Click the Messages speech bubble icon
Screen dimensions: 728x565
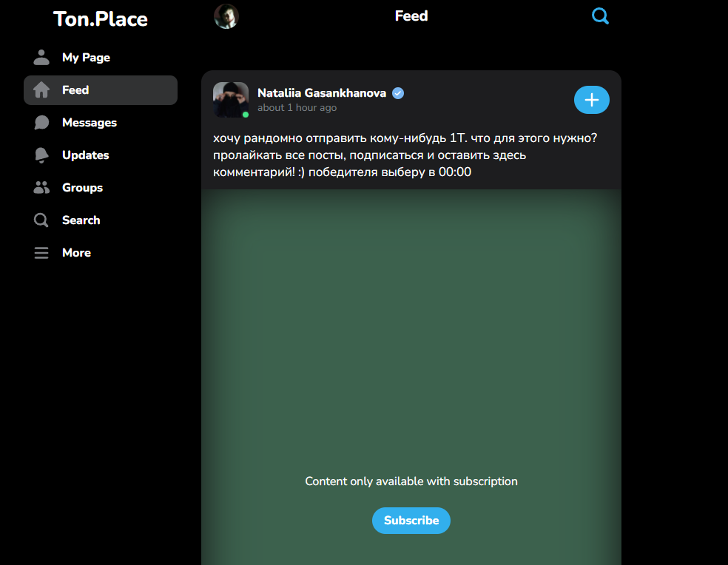[41, 123]
